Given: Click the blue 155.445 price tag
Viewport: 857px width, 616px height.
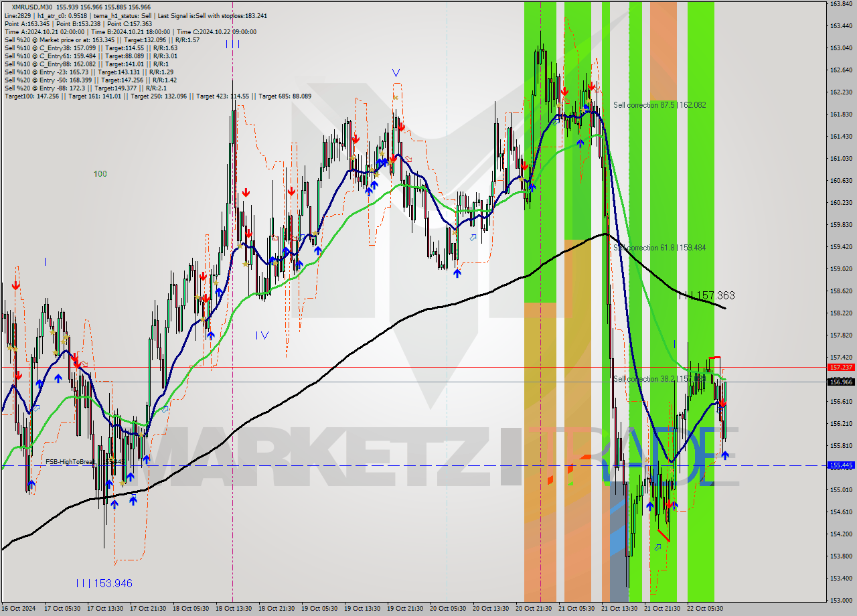Looking at the screenshot, I should [x=841, y=465].
